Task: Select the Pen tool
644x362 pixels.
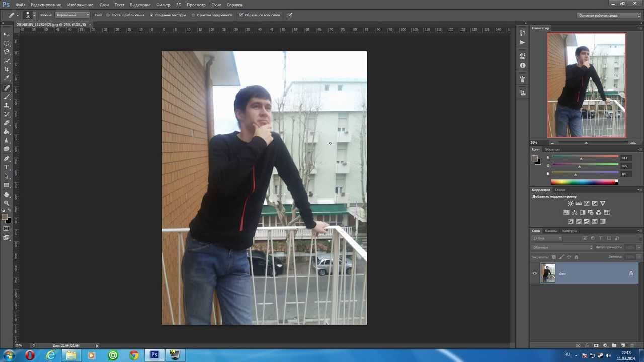Action: click(7, 158)
